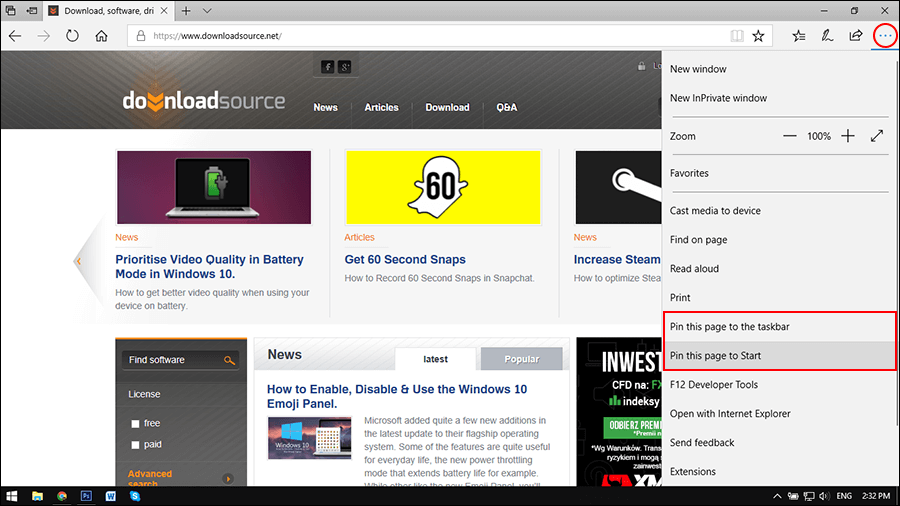900x506 pixels.
Task: Expand Advanced search arrow
Action: tap(228, 478)
